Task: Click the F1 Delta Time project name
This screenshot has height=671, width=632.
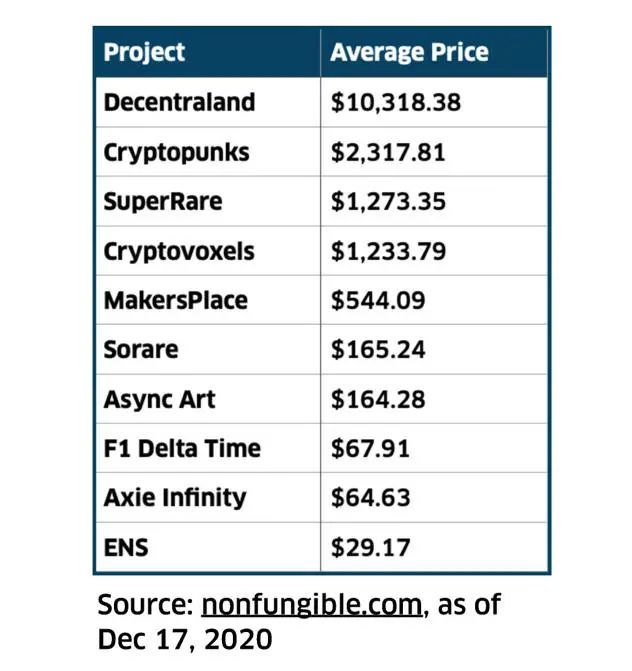Action: [x=181, y=449]
